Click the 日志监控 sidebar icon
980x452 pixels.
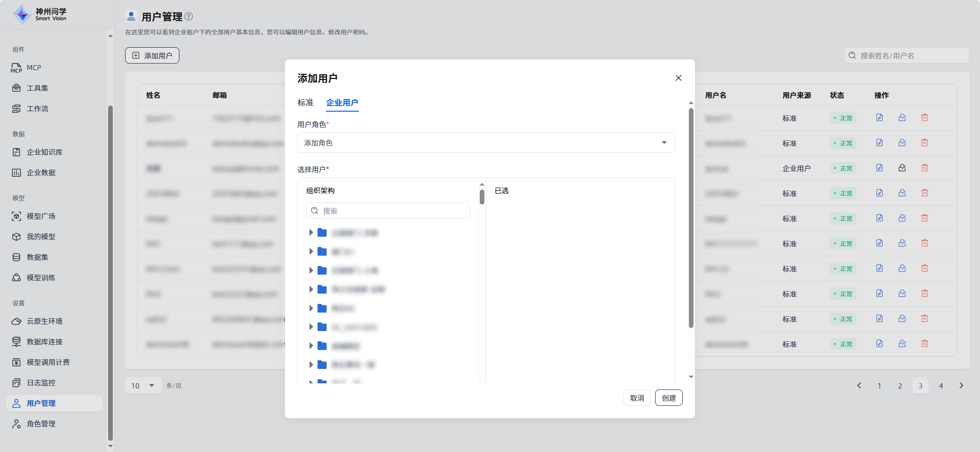(x=16, y=383)
